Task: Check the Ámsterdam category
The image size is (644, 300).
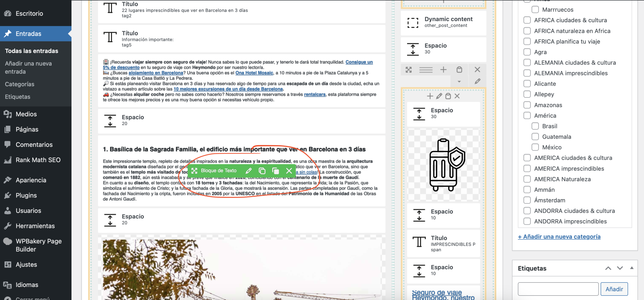Action: [527, 200]
